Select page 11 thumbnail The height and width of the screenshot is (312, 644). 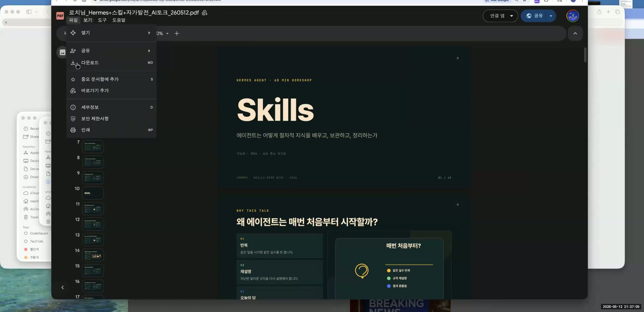tap(93, 209)
